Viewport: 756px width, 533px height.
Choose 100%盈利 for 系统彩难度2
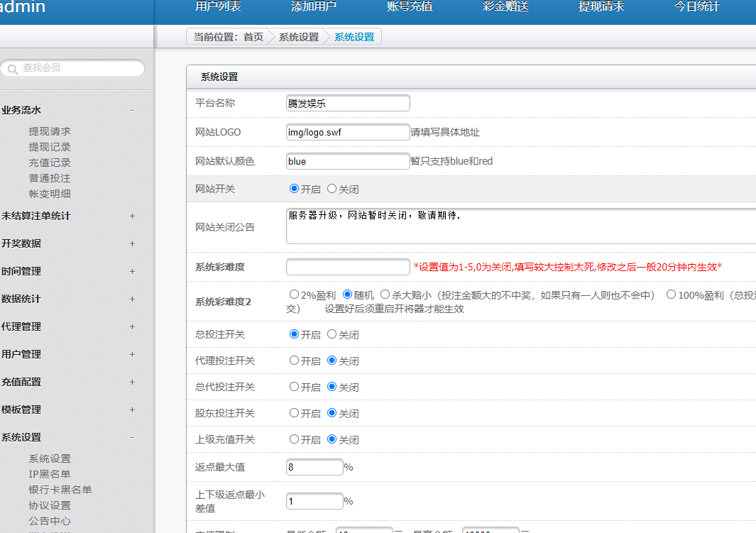(x=671, y=295)
